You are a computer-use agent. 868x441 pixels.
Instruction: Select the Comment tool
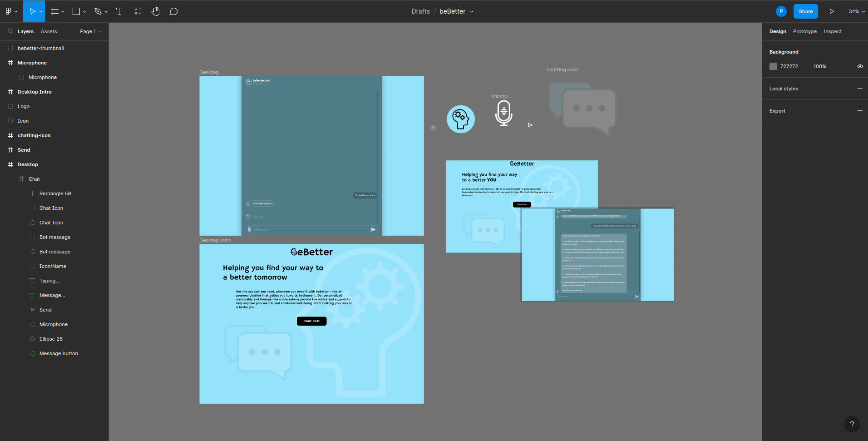173,11
